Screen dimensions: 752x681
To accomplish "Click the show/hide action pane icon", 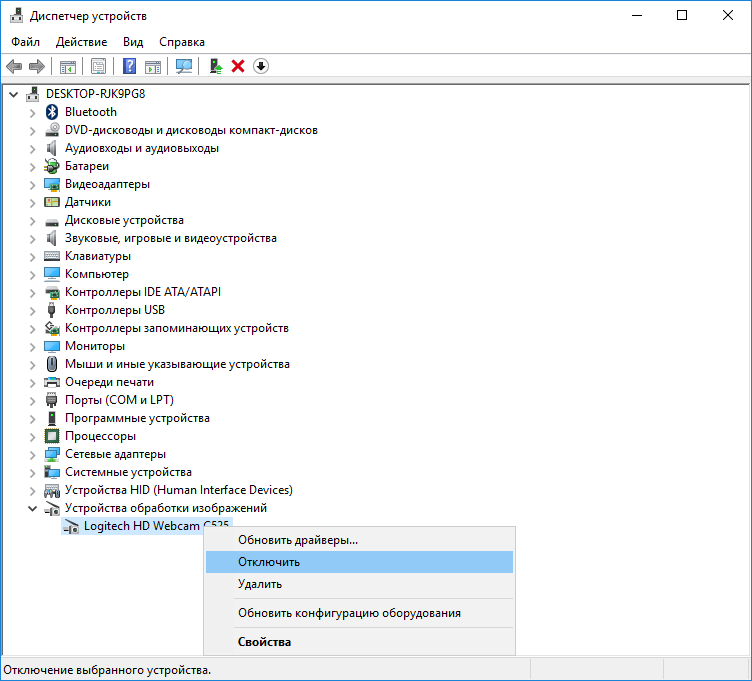I will click(153, 66).
